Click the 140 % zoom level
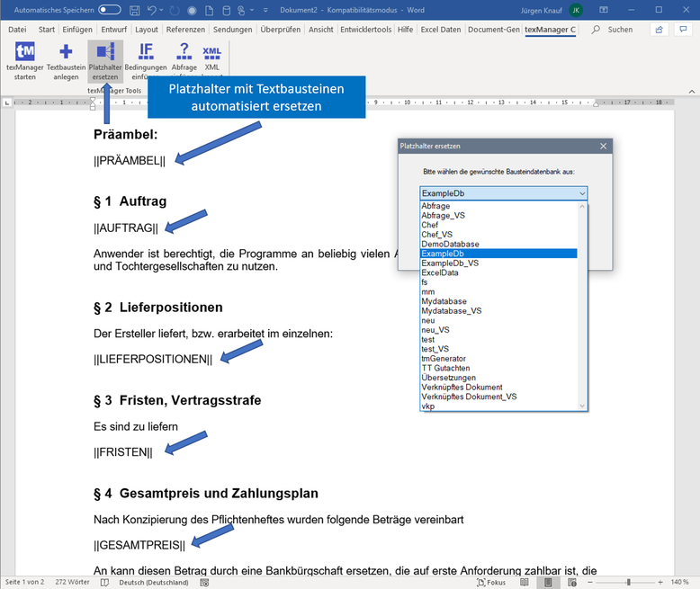Screen dimensions: 700x589 [x=679, y=583]
